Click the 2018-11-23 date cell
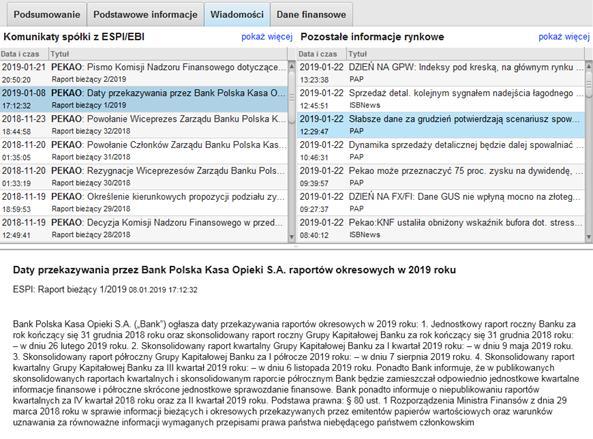Image resolution: width=593 pixels, height=439 pixels. coord(23,119)
